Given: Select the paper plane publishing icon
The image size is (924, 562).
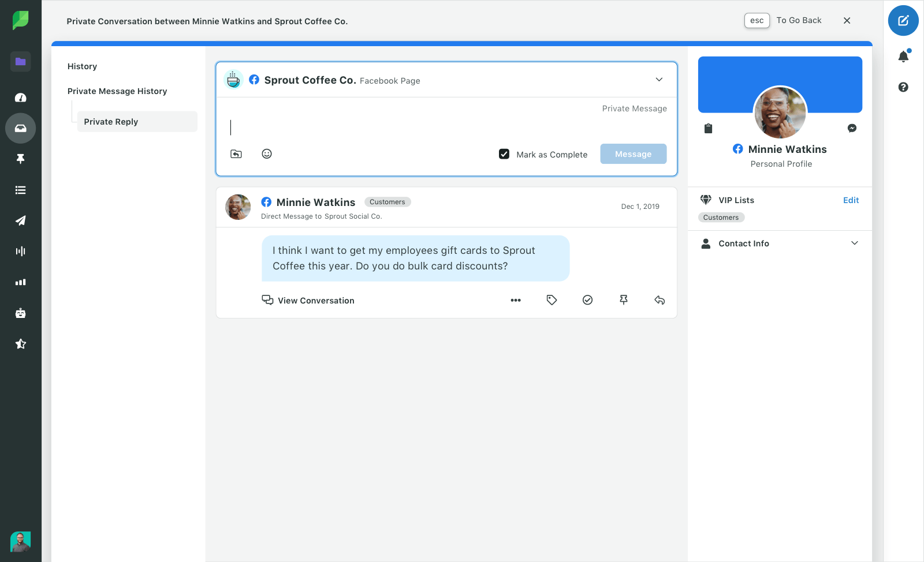Looking at the screenshot, I should (20, 220).
